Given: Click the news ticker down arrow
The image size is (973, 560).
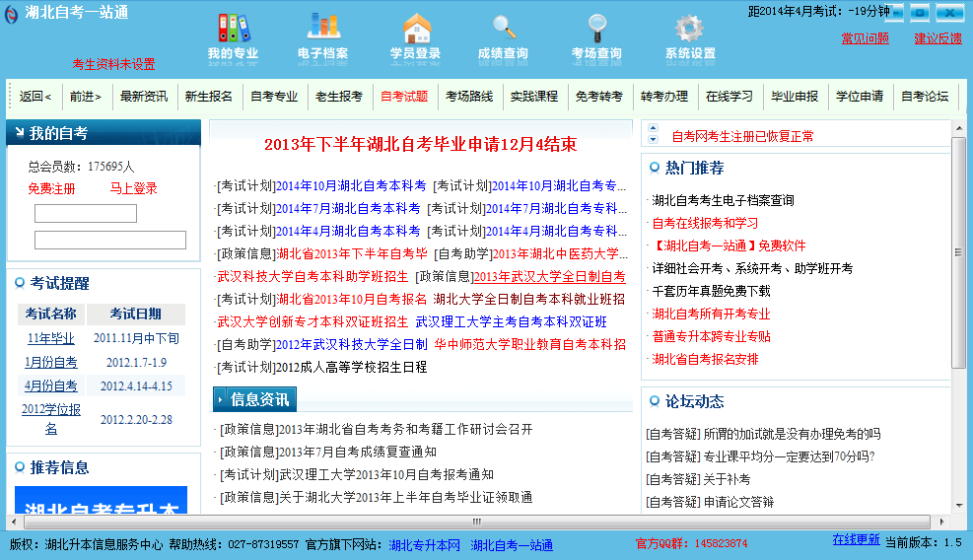Looking at the screenshot, I should tap(653, 139).
